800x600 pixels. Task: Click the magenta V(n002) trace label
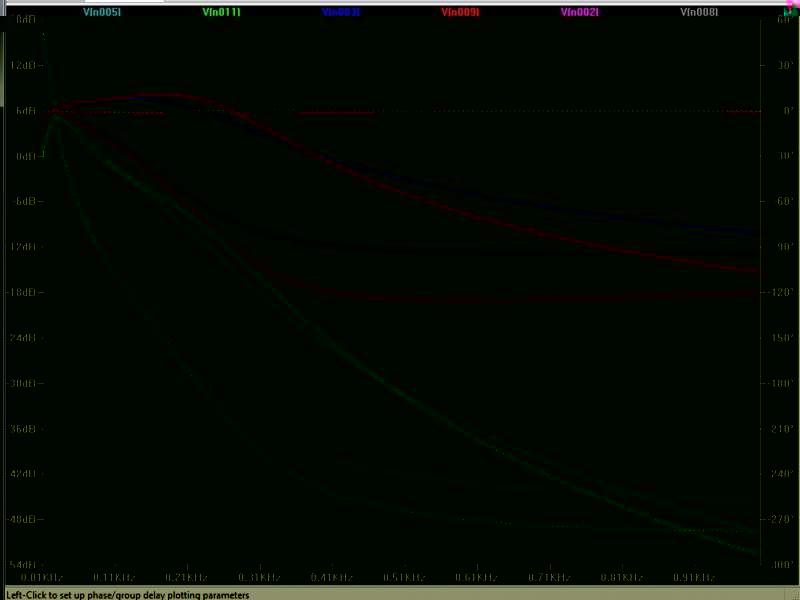point(580,12)
